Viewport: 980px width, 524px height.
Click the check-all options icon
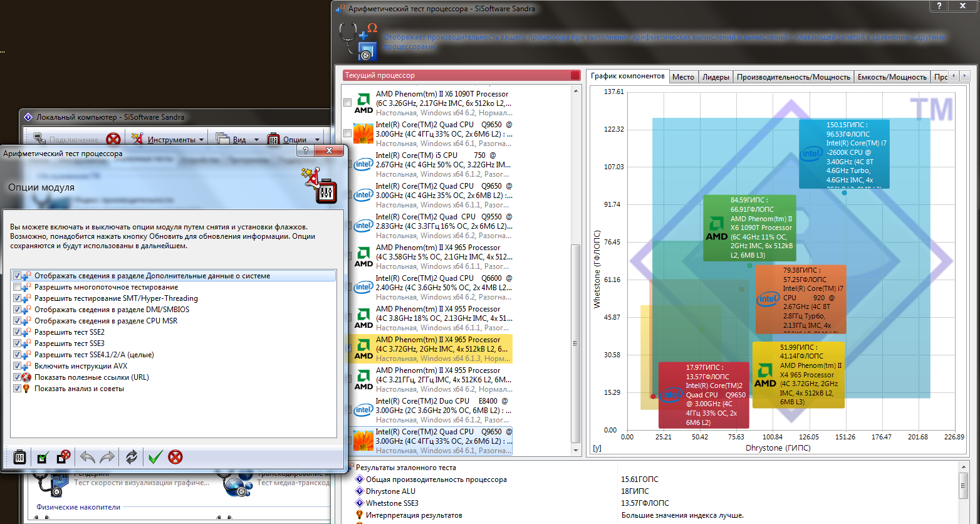(42, 457)
